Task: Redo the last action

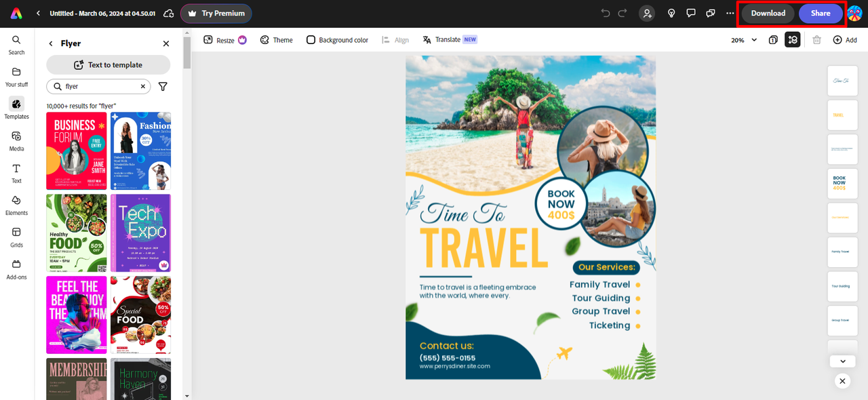Action: [623, 13]
